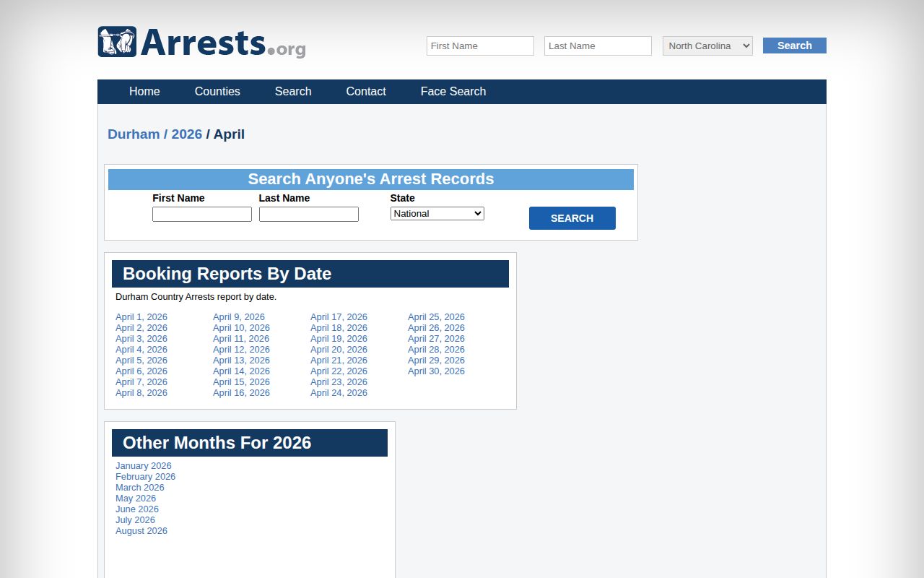Open the Home menu item
Screen dimensions: 924x578
[x=144, y=92]
